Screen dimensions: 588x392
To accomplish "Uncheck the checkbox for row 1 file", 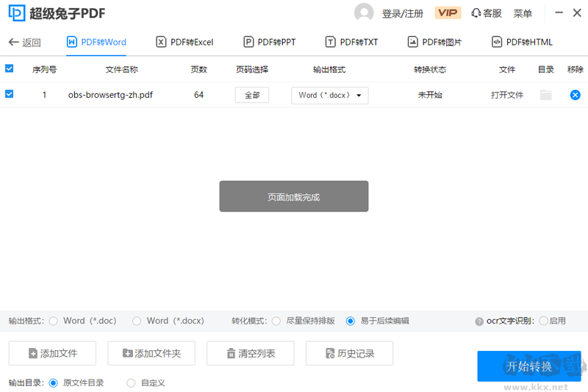I will 10,94.
